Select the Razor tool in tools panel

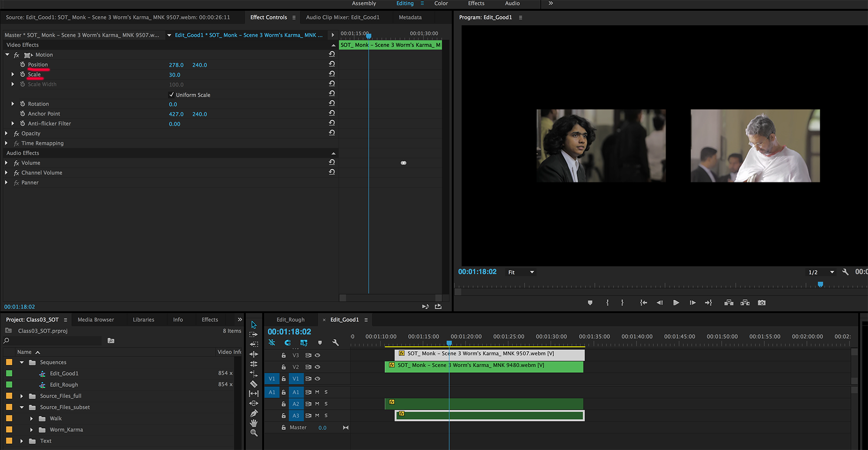pyautogui.click(x=254, y=384)
